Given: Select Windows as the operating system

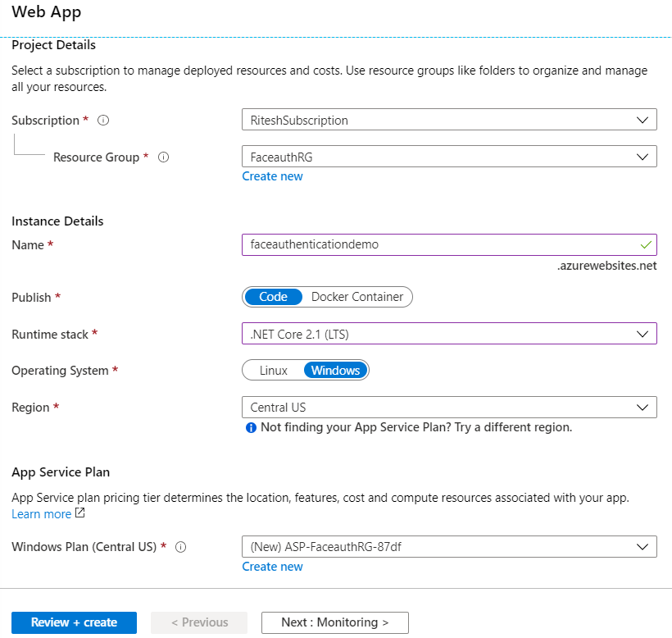Looking at the screenshot, I should (x=335, y=371).
